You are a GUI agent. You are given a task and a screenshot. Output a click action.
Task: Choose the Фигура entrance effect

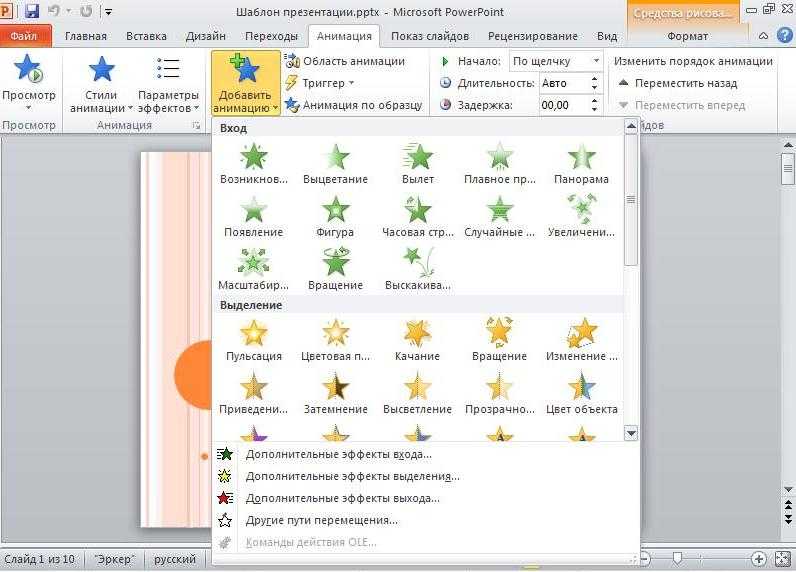pyautogui.click(x=335, y=216)
